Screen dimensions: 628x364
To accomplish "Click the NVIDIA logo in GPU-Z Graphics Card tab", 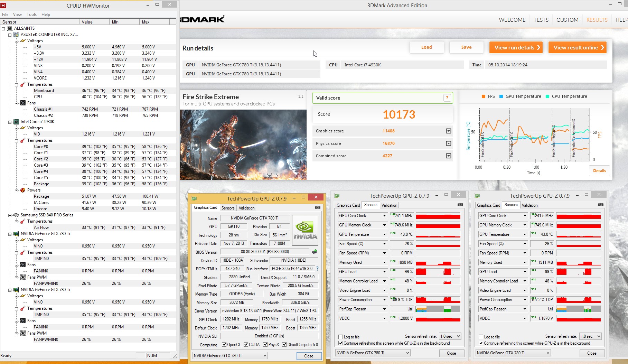I will click(305, 230).
